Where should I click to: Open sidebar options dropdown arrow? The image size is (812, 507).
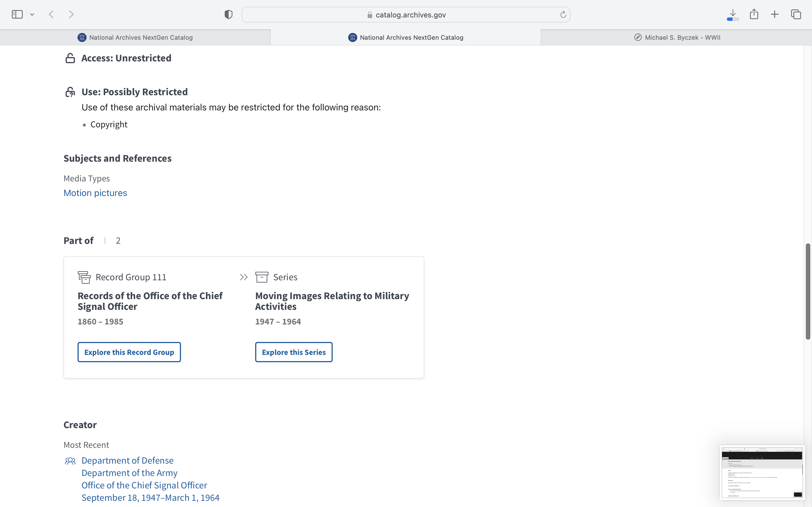(32, 14)
